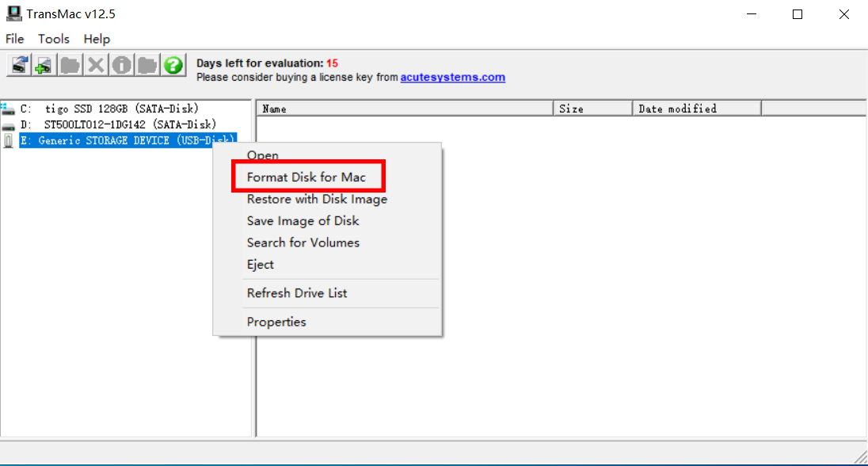Select the C: tigo SSD 128GB drive
This screenshot has height=466, width=868.
(109, 109)
